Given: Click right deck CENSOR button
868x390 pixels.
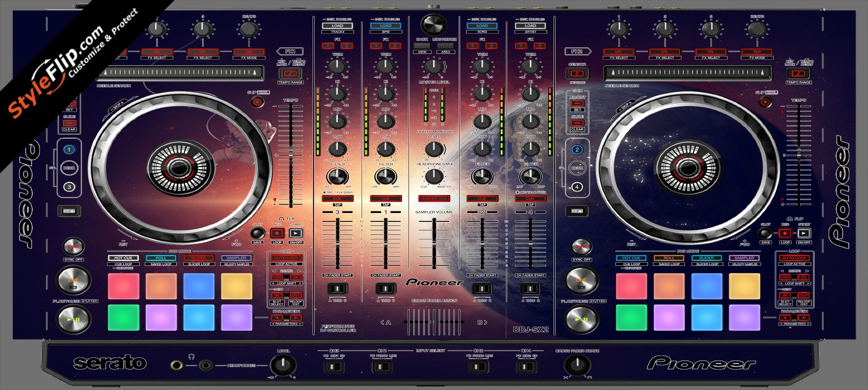Looking at the screenshot, I should 577,73.
